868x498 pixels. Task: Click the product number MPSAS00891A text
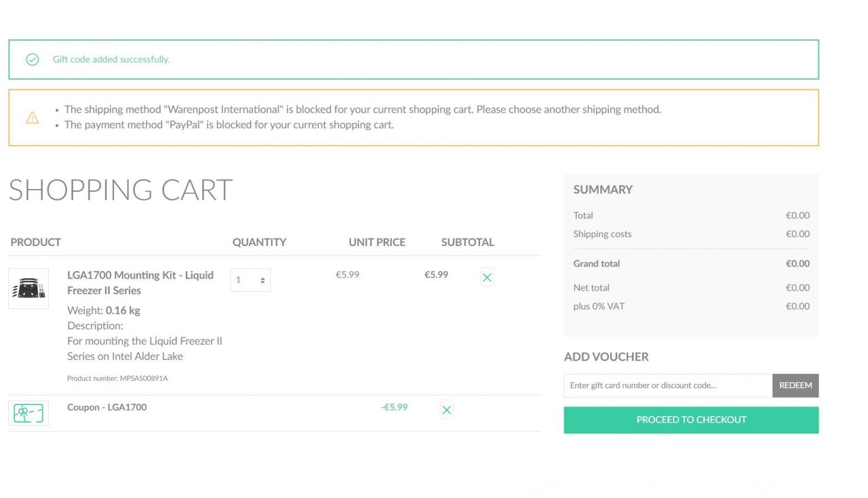pos(117,378)
